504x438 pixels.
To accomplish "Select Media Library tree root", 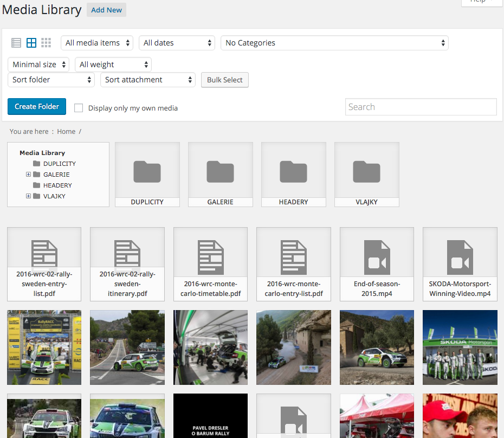I will click(x=42, y=153).
